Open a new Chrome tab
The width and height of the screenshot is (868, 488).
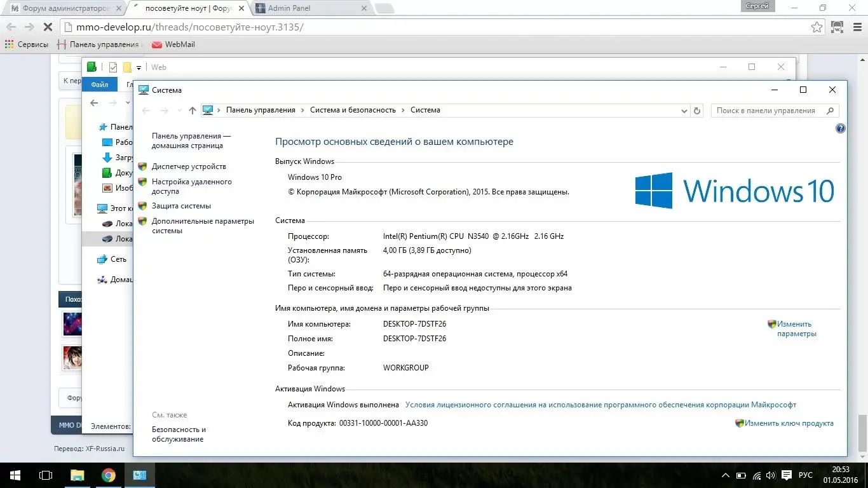click(x=384, y=9)
